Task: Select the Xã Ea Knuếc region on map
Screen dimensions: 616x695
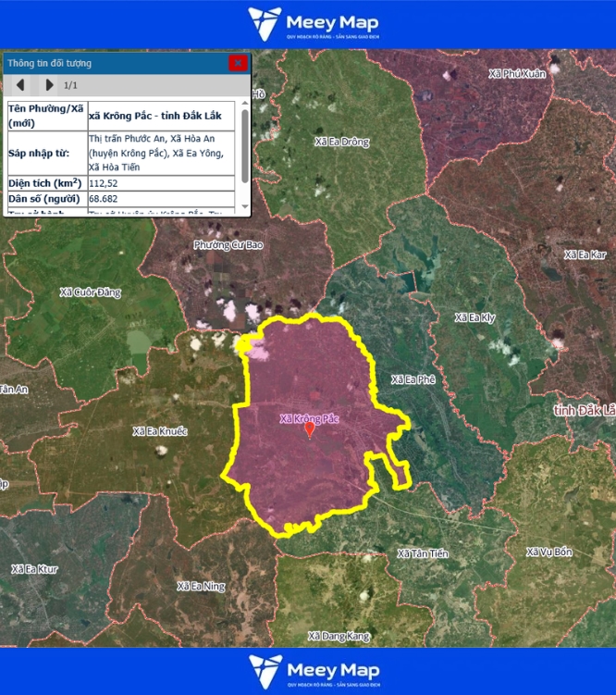Action: point(160,431)
